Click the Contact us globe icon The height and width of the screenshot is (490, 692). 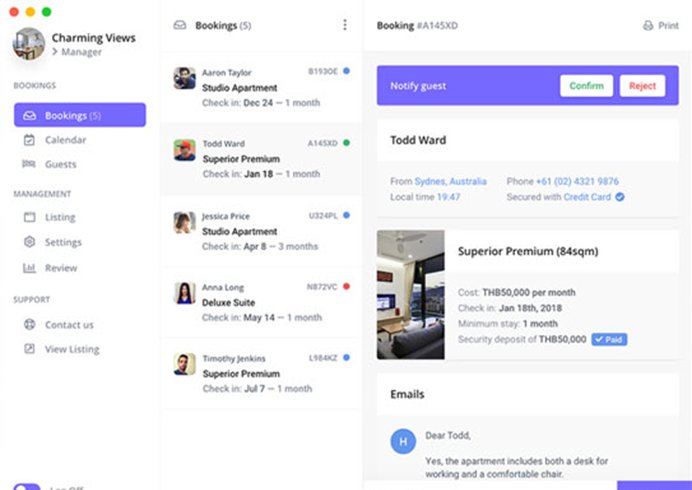[29, 325]
